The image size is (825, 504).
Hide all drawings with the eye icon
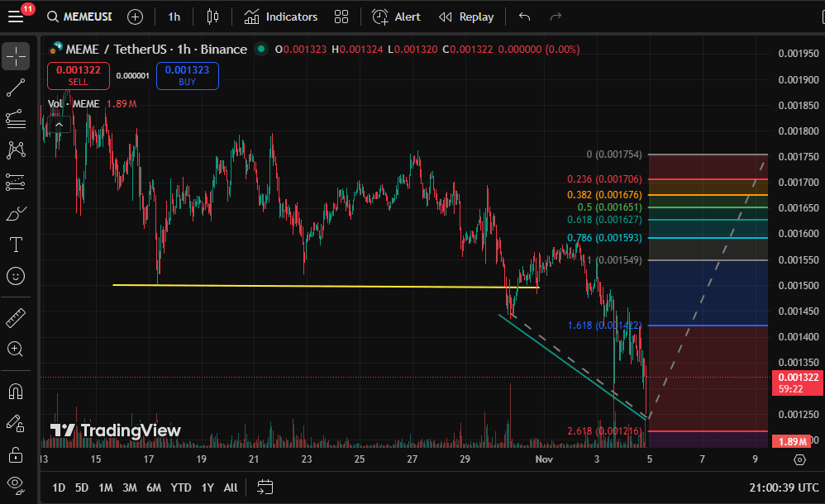click(16, 484)
